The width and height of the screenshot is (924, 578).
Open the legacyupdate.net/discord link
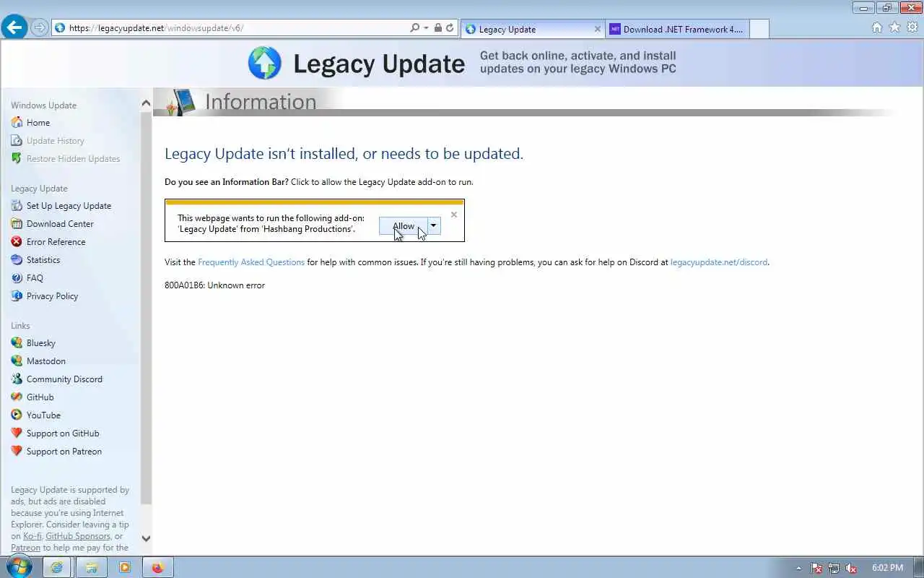click(x=719, y=262)
